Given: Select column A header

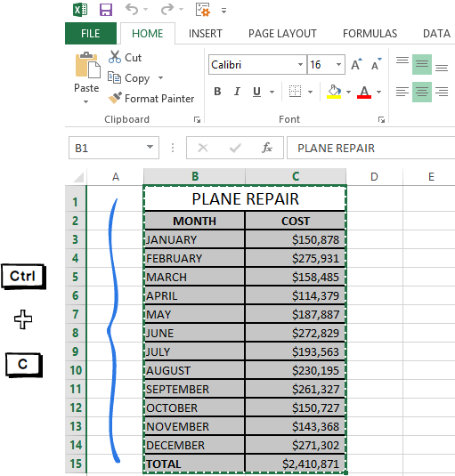Looking at the screenshot, I should 116,177.
